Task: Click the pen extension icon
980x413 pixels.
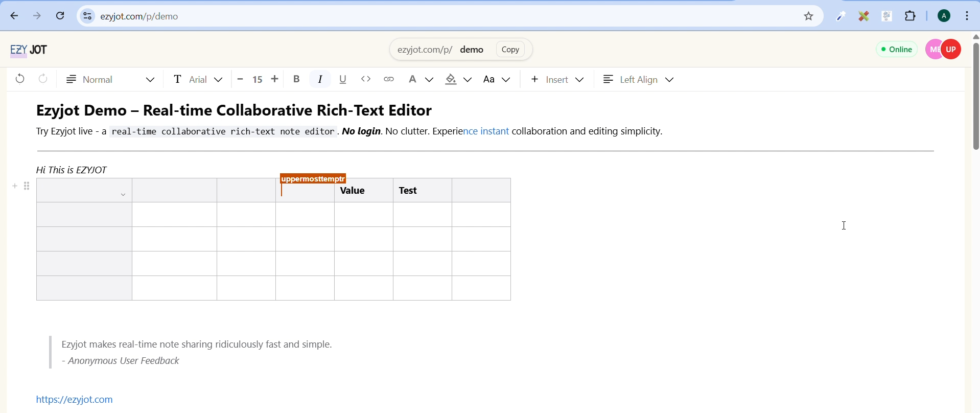Action: [842, 17]
